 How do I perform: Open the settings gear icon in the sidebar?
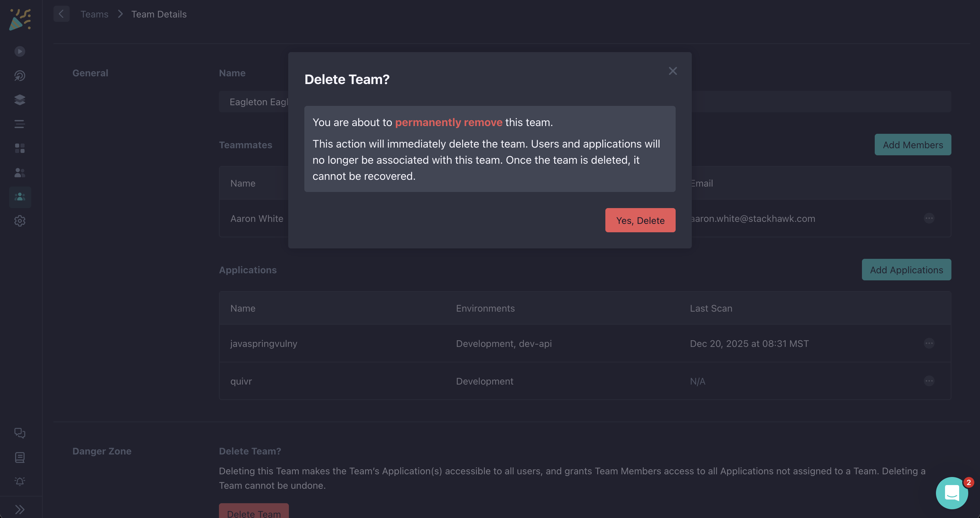(x=20, y=221)
